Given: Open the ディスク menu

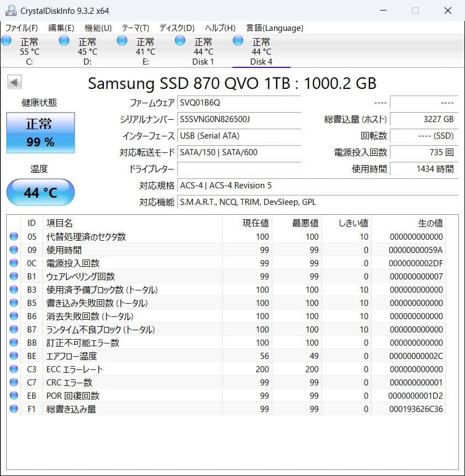Looking at the screenshot, I should point(176,28).
